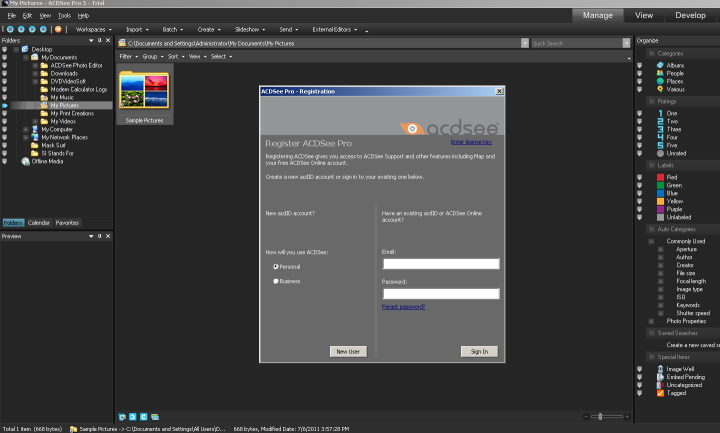
Task: Click the Email input field
Action: 440,264
